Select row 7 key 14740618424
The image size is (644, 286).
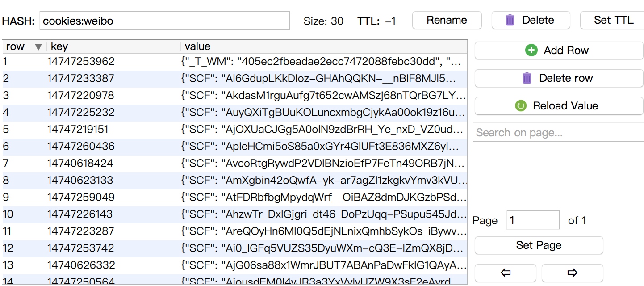(80, 164)
